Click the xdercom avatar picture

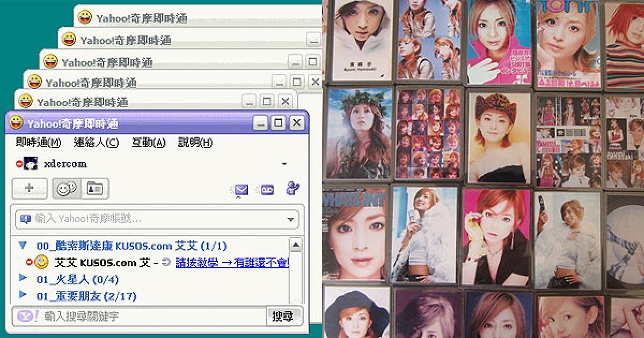(x=31, y=164)
